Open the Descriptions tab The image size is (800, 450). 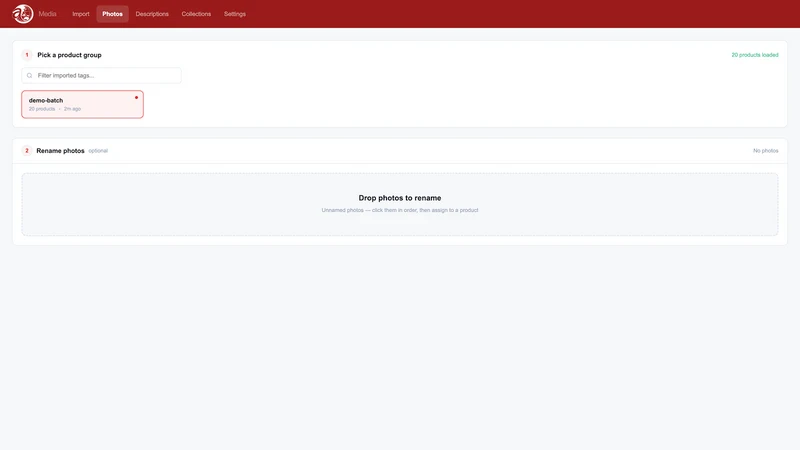pyautogui.click(x=152, y=14)
